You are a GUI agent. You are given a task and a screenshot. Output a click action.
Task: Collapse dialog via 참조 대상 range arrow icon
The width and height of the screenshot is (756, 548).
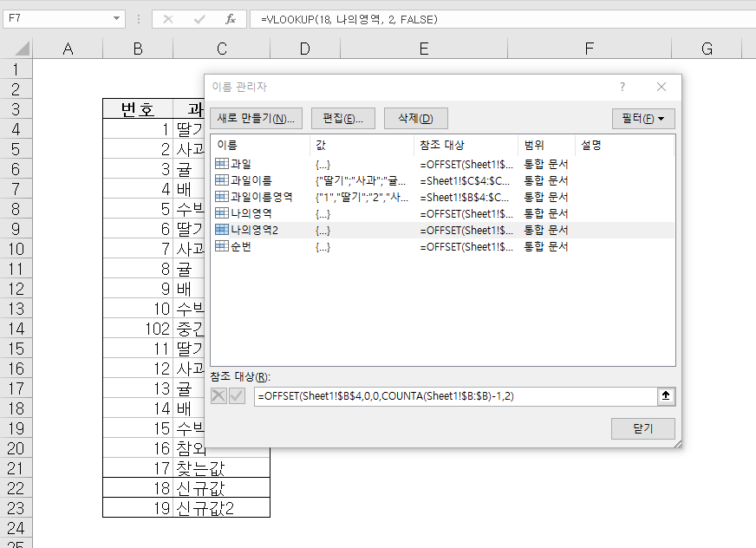point(666,396)
